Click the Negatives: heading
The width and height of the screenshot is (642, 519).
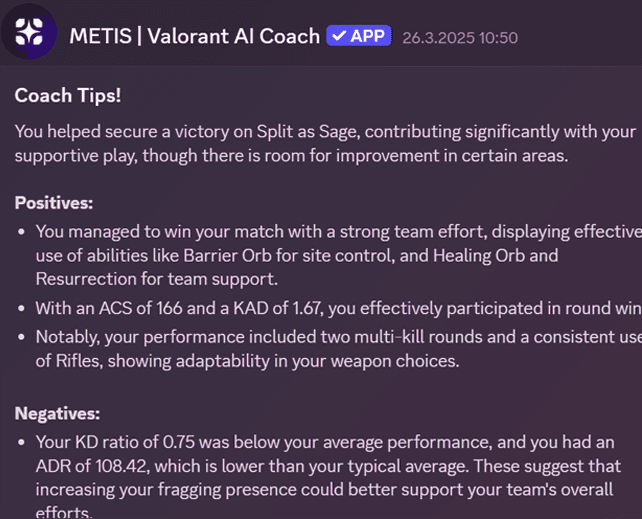[57, 413]
